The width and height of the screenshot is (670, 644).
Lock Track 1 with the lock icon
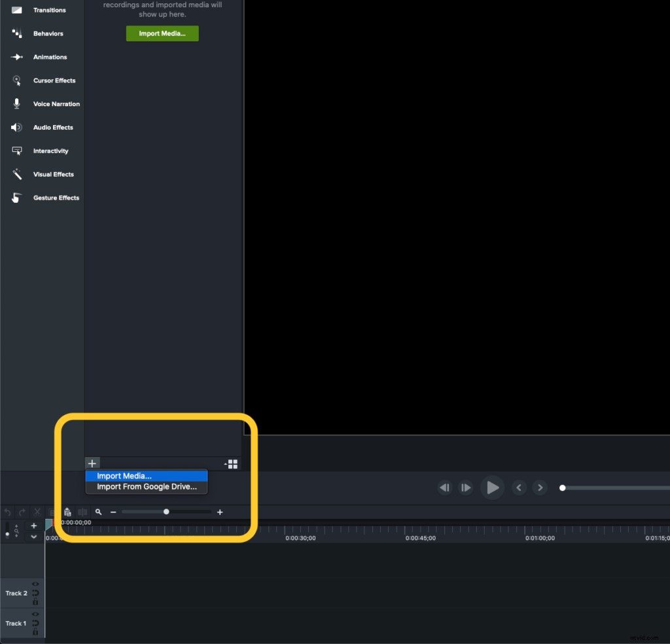35,632
